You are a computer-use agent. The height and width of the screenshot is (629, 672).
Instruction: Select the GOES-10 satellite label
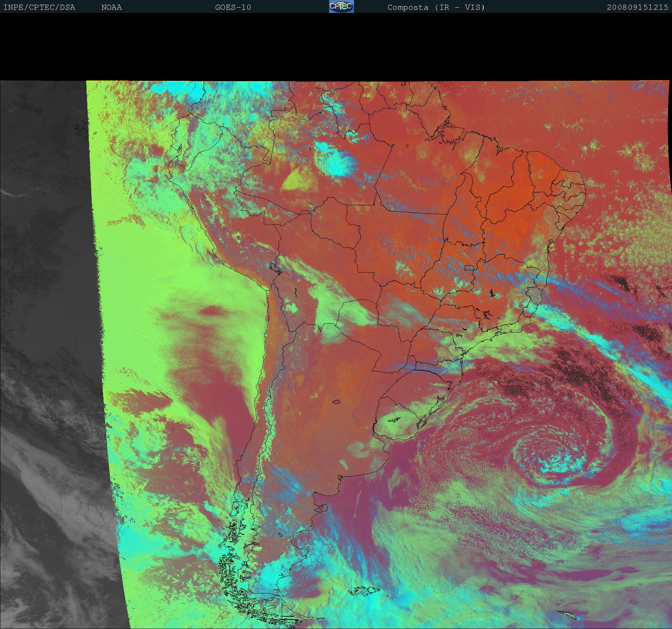click(233, 7)
